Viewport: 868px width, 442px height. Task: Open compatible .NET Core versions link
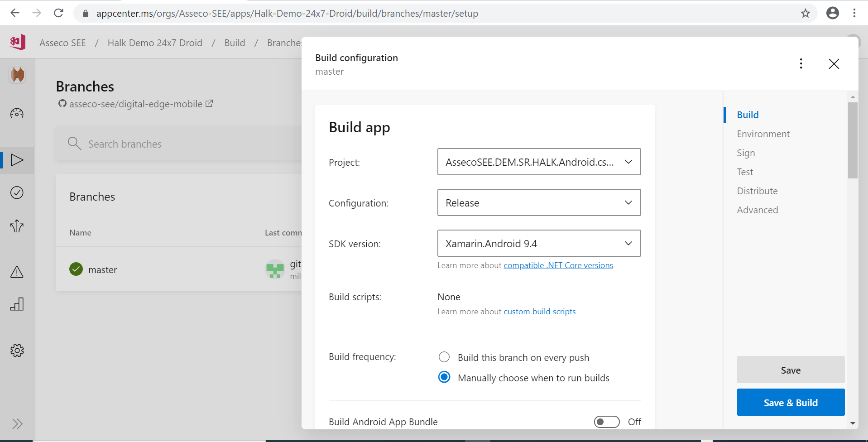558,265
